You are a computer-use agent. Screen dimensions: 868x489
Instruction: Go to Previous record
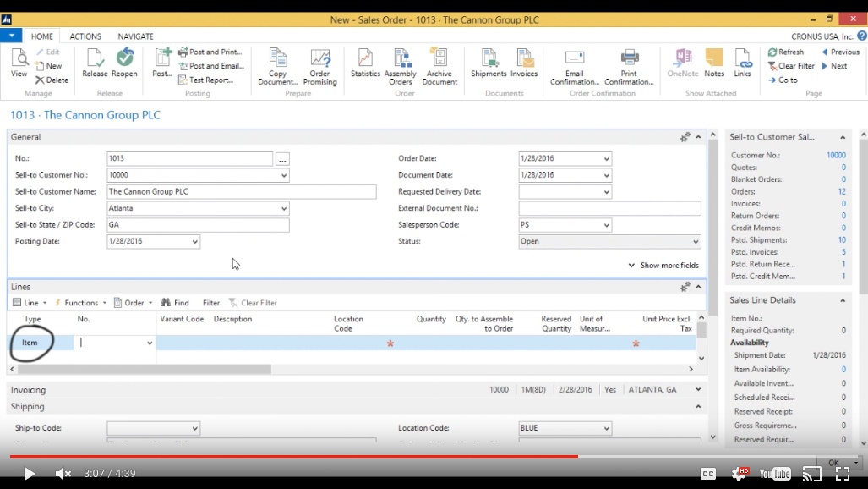(x=840, y=52)
